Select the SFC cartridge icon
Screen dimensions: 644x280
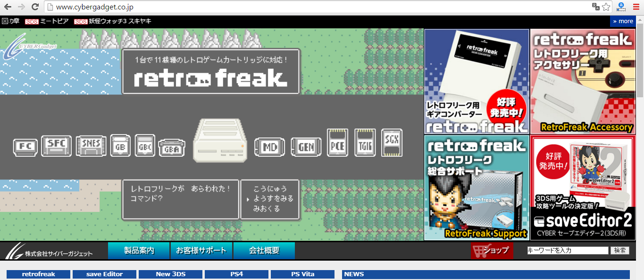[x=57, y=145]
